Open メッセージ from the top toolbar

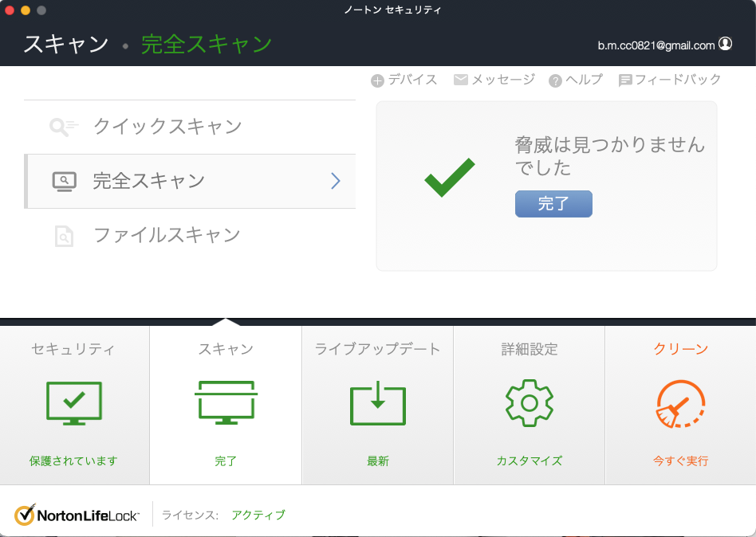494,80
